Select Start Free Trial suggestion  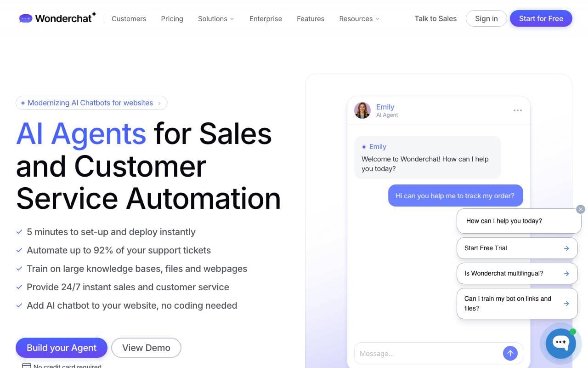(517, 248)
